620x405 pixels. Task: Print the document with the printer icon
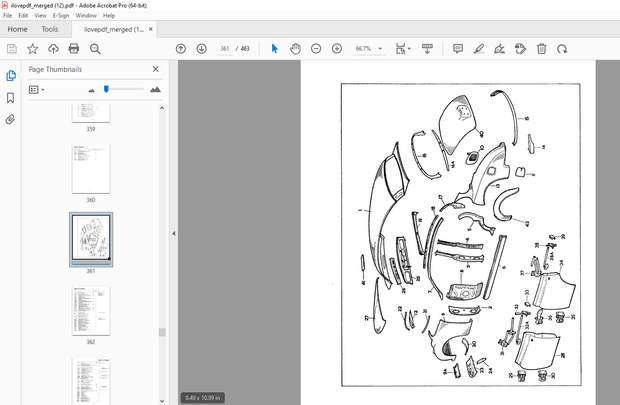(x=74, y=49)
